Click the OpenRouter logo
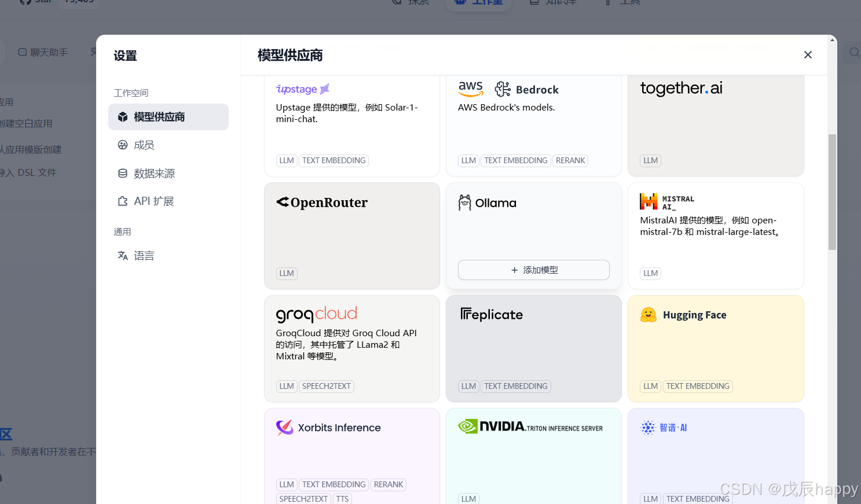 (322, 202)
